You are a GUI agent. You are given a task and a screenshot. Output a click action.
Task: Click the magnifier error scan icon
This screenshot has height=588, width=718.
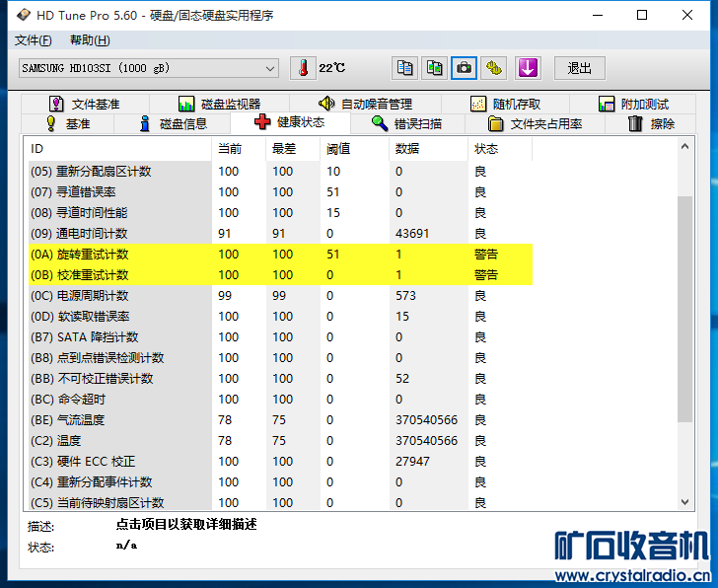tap(380, 123)
